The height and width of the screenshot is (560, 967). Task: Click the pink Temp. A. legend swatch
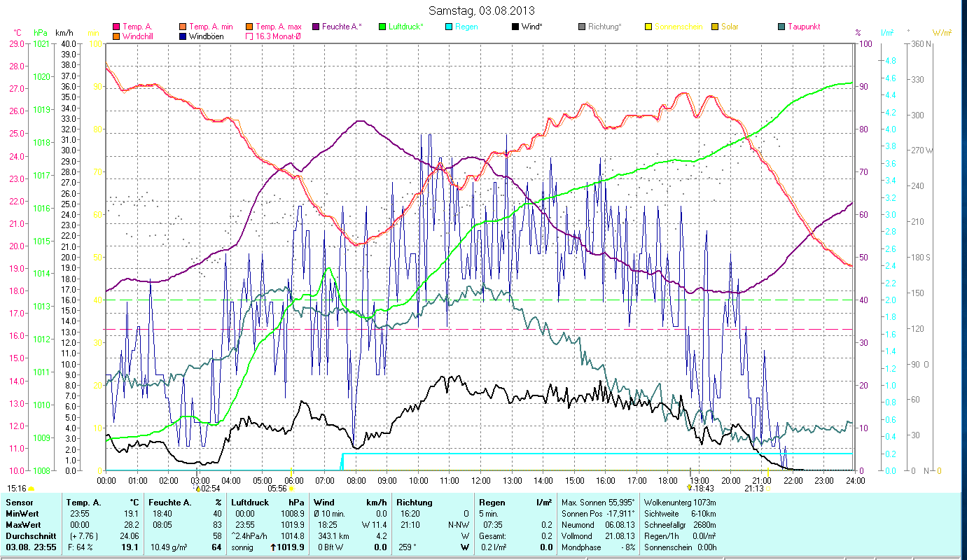tap(116, 27)
